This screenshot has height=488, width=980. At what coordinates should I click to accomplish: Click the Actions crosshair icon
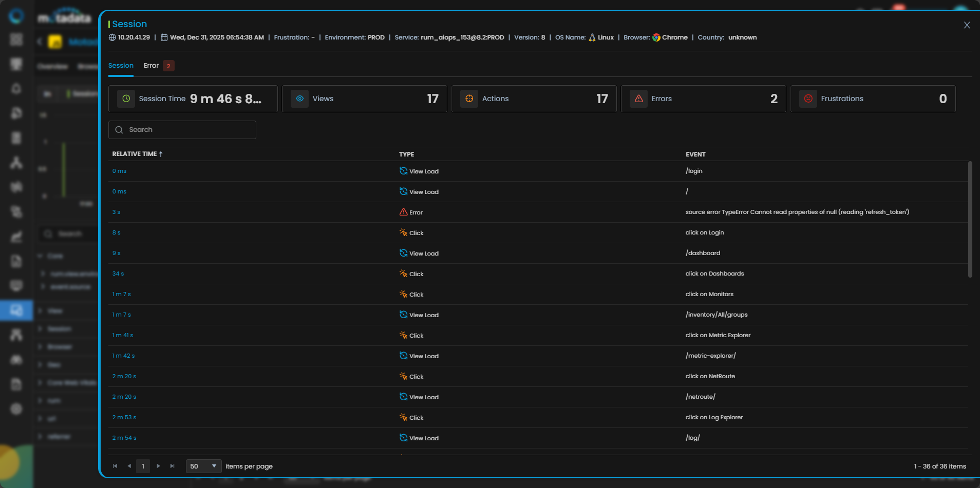click(469, 99)
